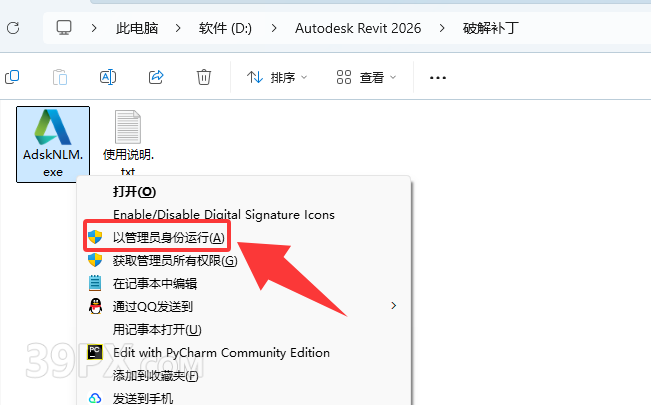Expand chevron after 软件 (D:) breadcrumb
This screenshot has width=651, height=405.
click(274, 28)
